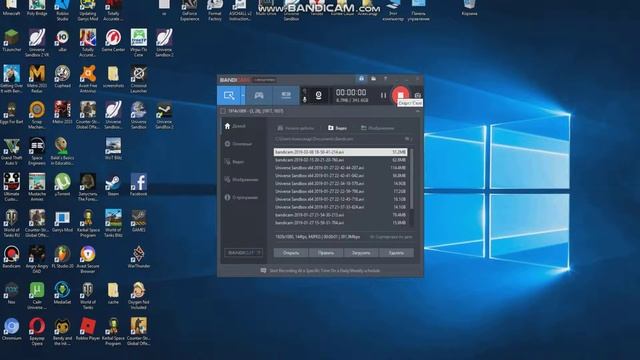This screenshot has width=640, height=360.
Task: Open FL Studio 20 desktop icon
Action: tap(62, 257)
